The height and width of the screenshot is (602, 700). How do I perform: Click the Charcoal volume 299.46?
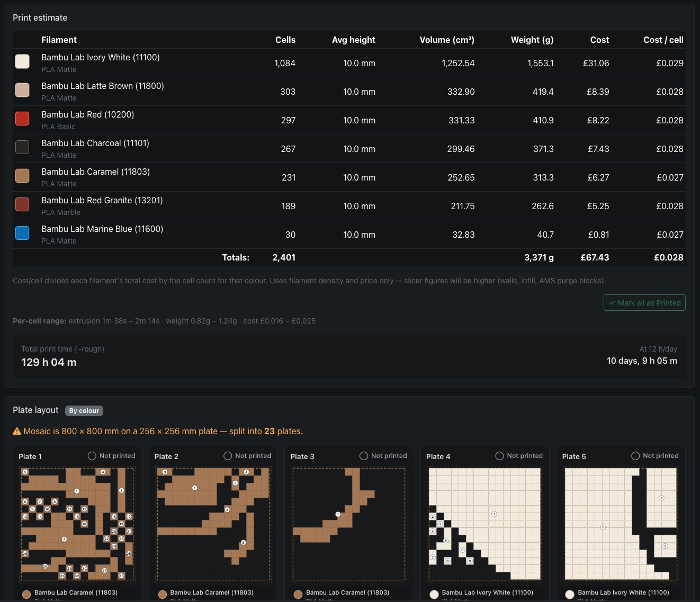461,149
